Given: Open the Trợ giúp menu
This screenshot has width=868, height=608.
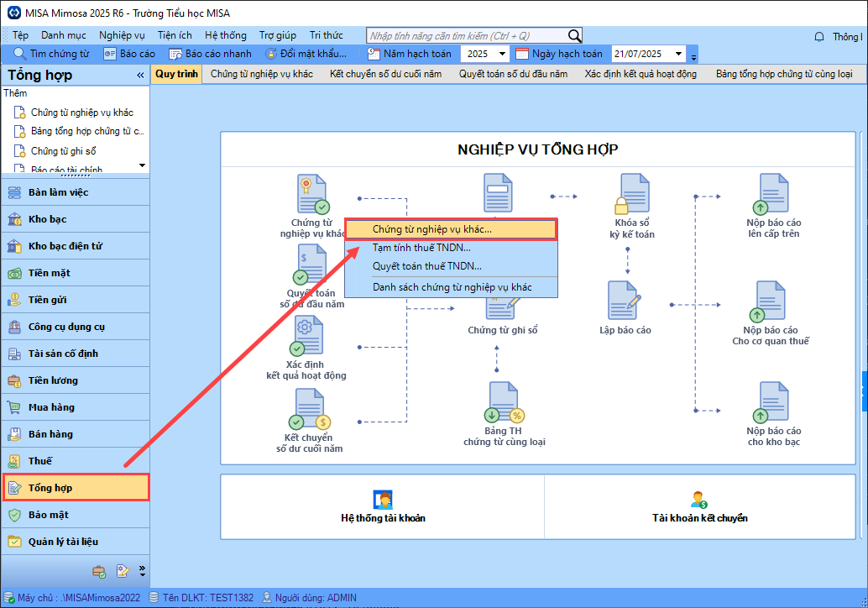Looking at the screenshot, I should (x=278, y=35).
